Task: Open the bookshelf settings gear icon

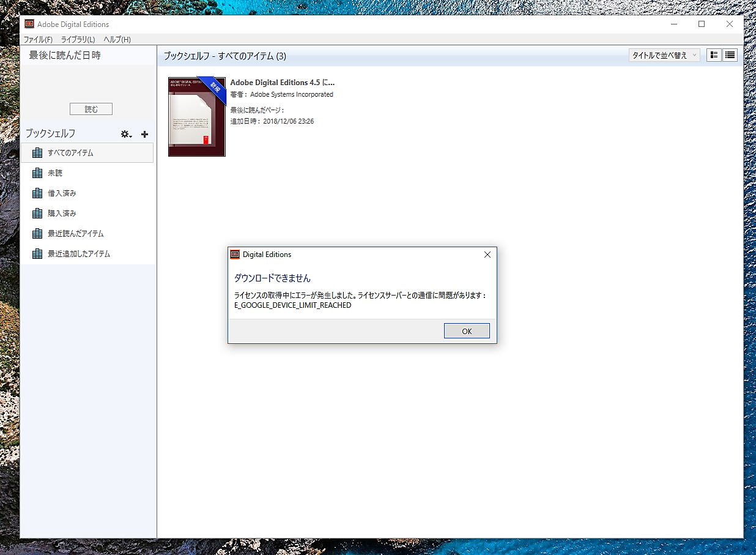Action: point(126,133)
